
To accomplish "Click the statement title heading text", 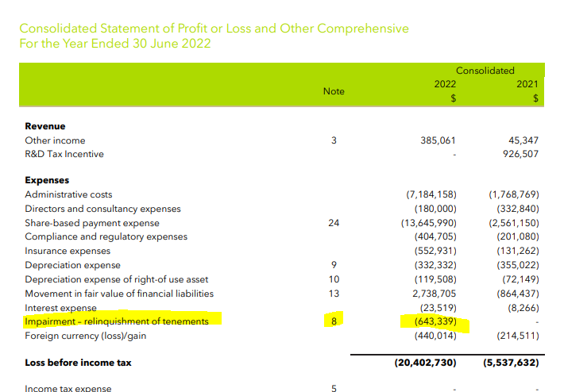I will pyautogui.click(x=214, y=29).
